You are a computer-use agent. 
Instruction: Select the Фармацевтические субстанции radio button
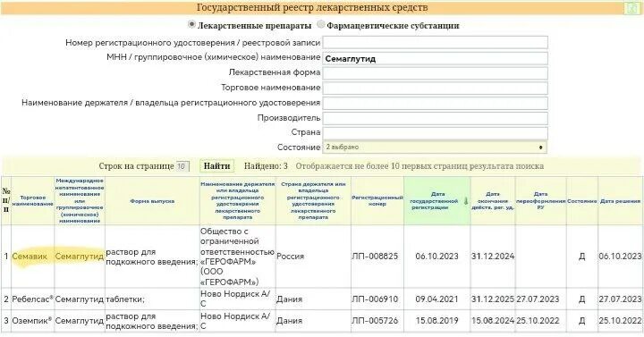[321, 25]
